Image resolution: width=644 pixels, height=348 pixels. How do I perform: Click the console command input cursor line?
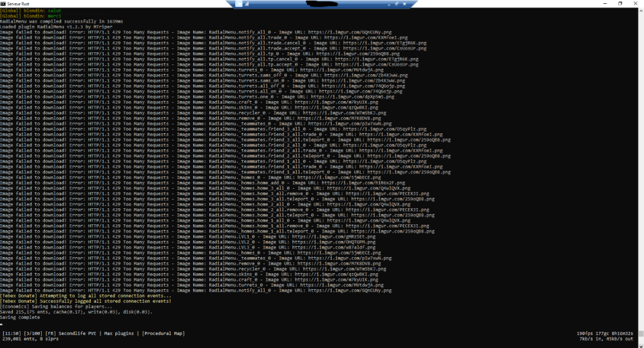pos(2,323)
